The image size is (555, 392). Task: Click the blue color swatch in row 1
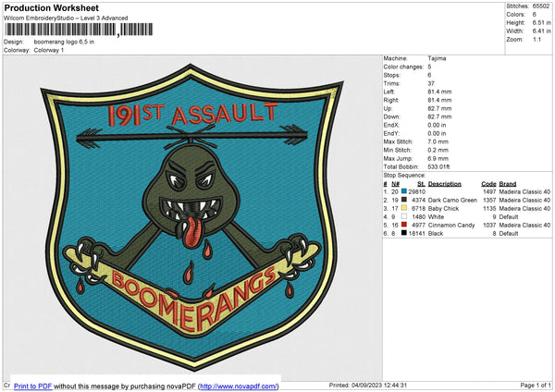[404, 191]
